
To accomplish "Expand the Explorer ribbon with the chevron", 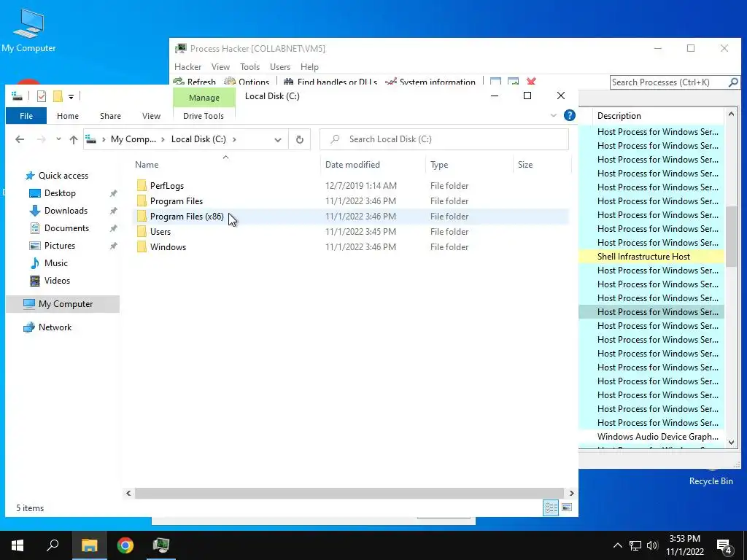I will (x=554, y=115).
